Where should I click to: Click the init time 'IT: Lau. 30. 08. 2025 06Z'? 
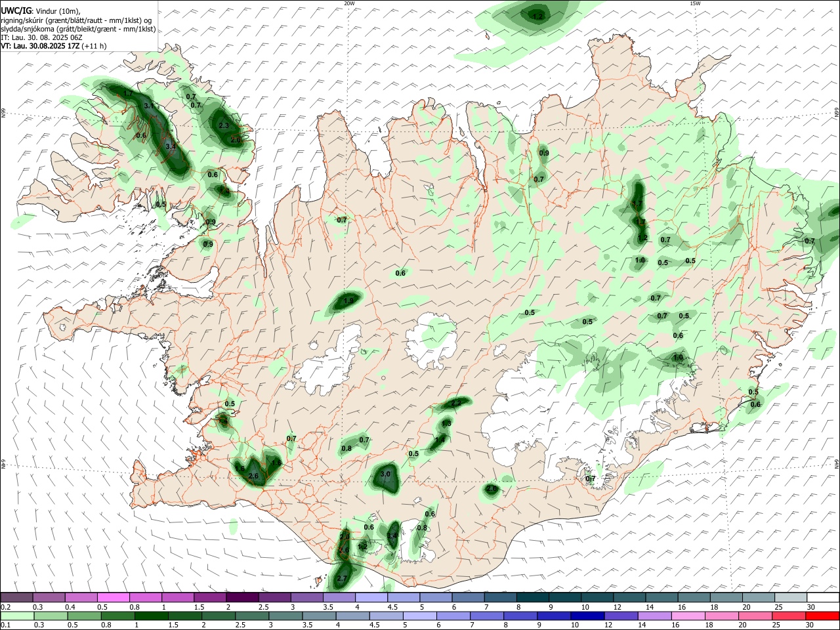pos(41,37)
